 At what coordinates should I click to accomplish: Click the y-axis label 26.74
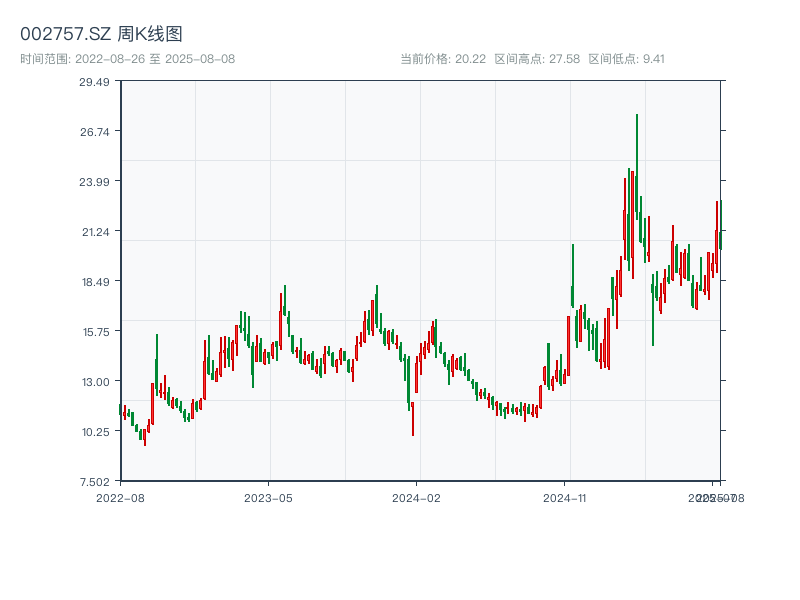pos(94,132)
